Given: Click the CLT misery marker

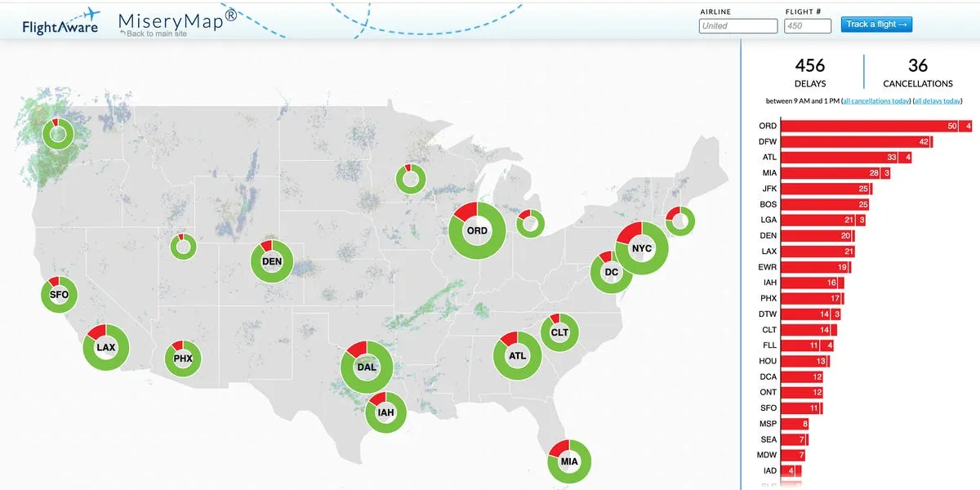Looking at the screenshot, I should tap(559, 332).
